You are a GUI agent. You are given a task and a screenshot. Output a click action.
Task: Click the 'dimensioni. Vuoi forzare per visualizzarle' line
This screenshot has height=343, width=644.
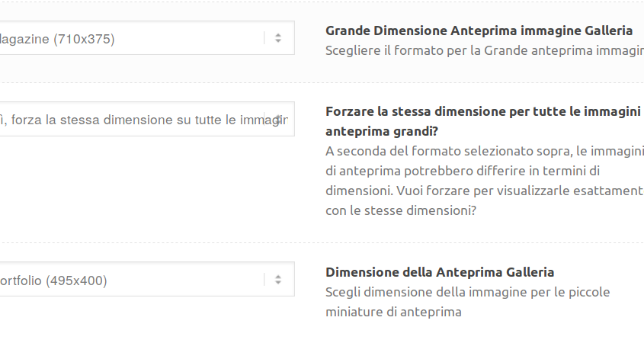[485, 191]
